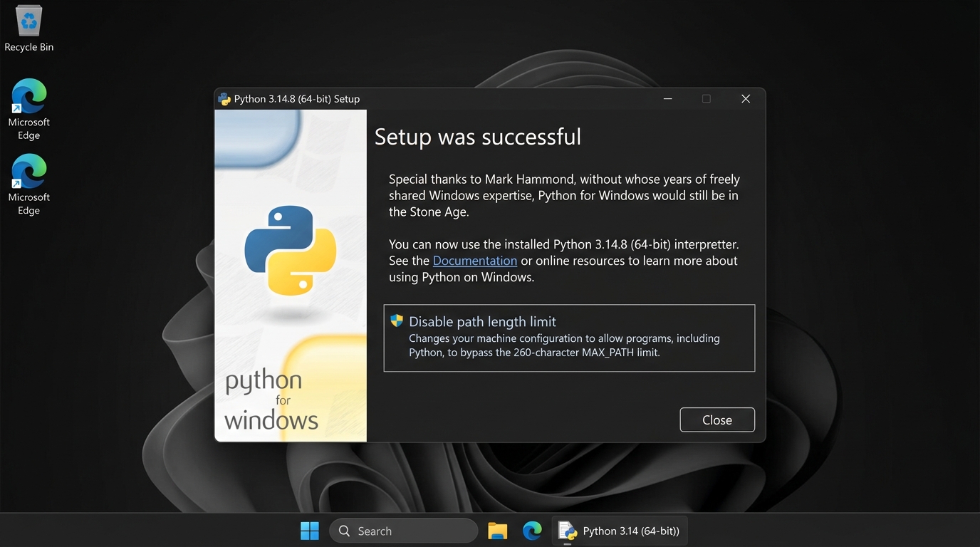Open the Documentation link
980x547 pixels.
475,261
